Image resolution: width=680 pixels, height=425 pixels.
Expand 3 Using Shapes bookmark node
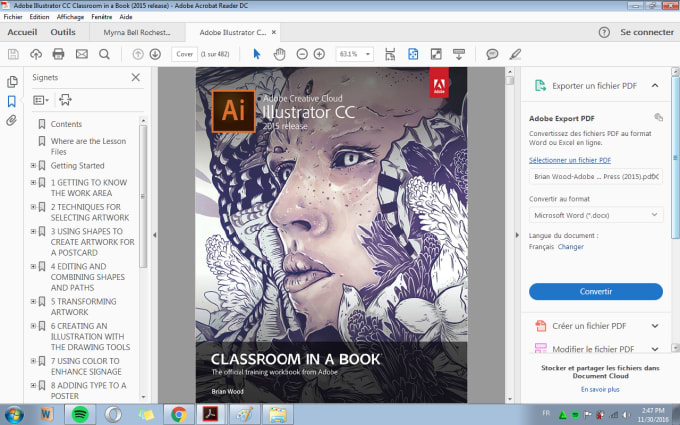tap(33, 231)
